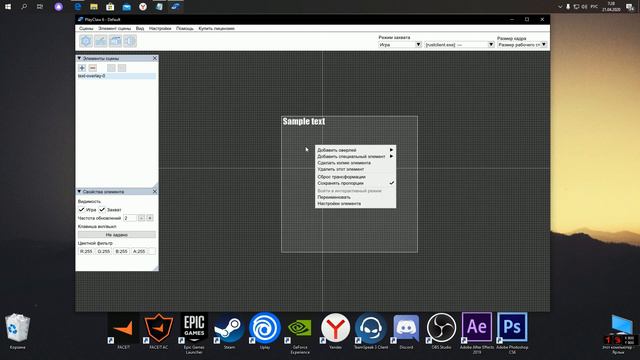Click the update frequency field showing 2
Screen dimensions: 640x360
coord(130,218)
